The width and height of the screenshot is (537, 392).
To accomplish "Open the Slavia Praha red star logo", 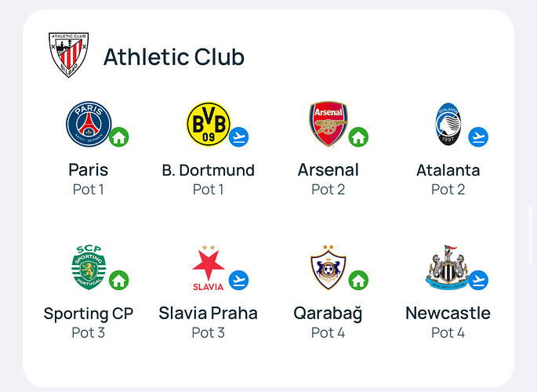I will 209,267.
